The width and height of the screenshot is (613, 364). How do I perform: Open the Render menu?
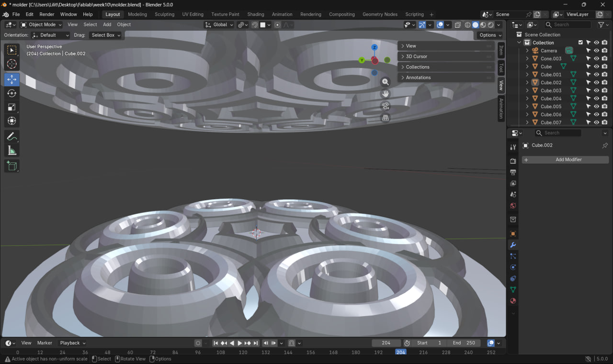coord(47,14)
